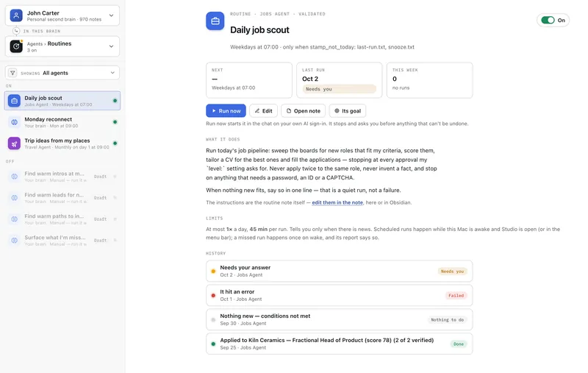Click the Next run card
The width and height of the screenshot is (588, 373).
(249, 80)
